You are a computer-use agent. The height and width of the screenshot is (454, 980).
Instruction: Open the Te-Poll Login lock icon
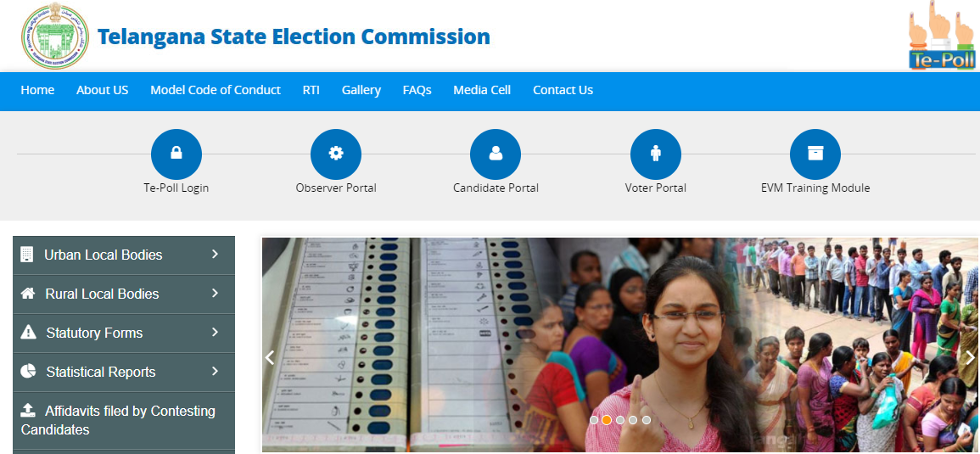click(x=176, y=154)
